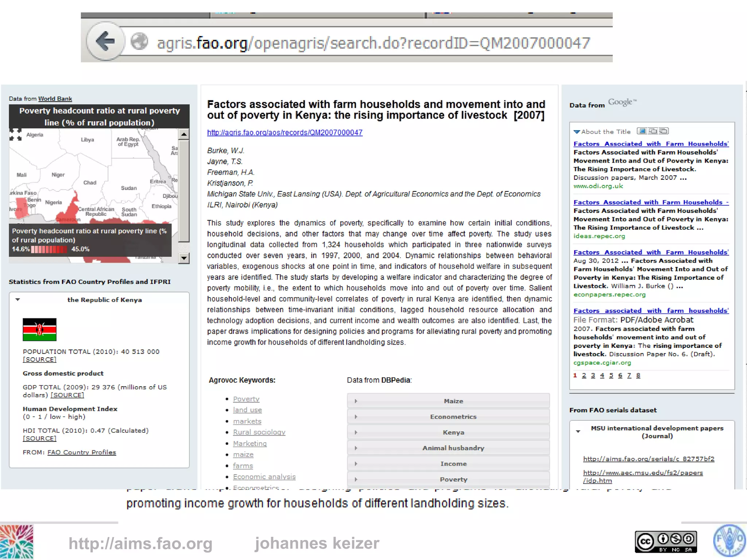The height and width of the screenshot is (560, 747).
Task: Click the map scrollbar down arrow
Action: (184, 258)
